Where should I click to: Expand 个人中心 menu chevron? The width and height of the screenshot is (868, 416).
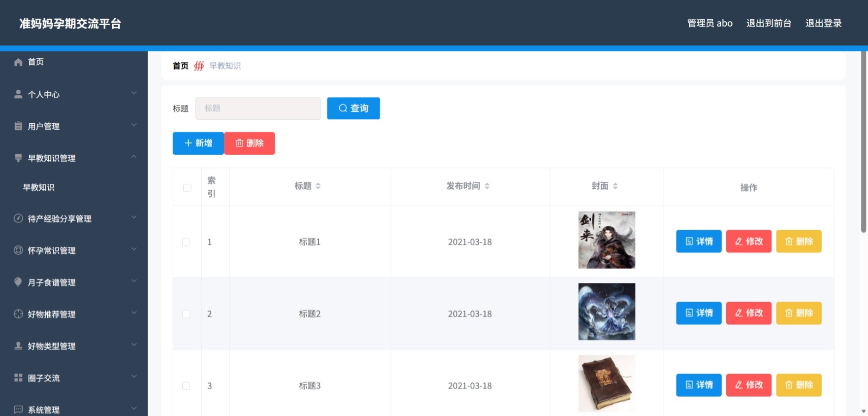(134, 93)
